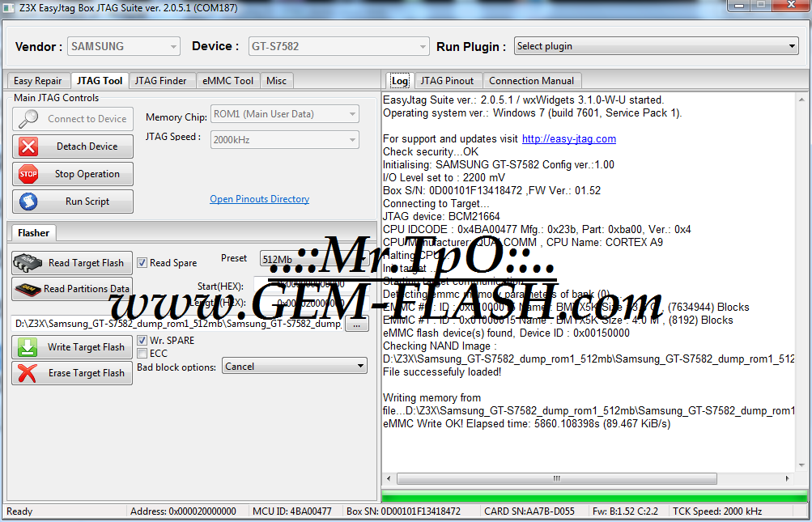
Task: Enable the ECC checkbox
Action: [x=142, y=354]
